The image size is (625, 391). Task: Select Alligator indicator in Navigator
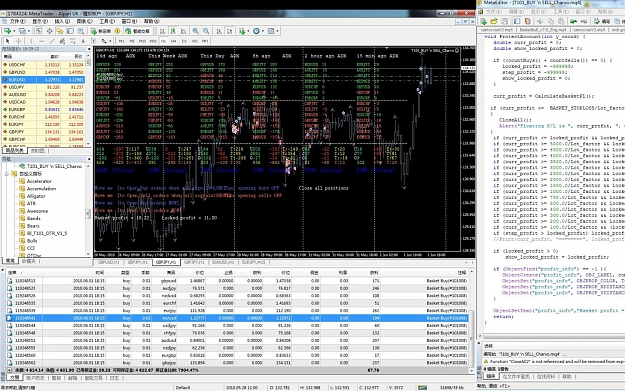(36, 196)
